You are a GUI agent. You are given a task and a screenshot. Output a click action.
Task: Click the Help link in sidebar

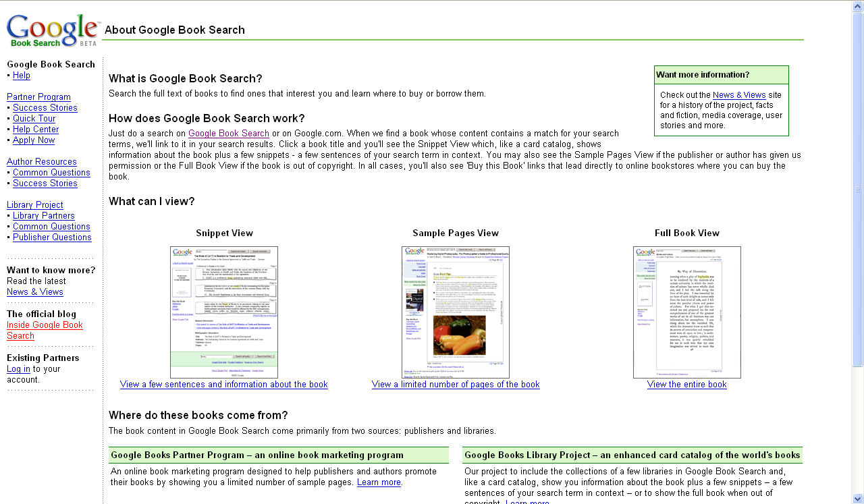[x=22, y=76]
